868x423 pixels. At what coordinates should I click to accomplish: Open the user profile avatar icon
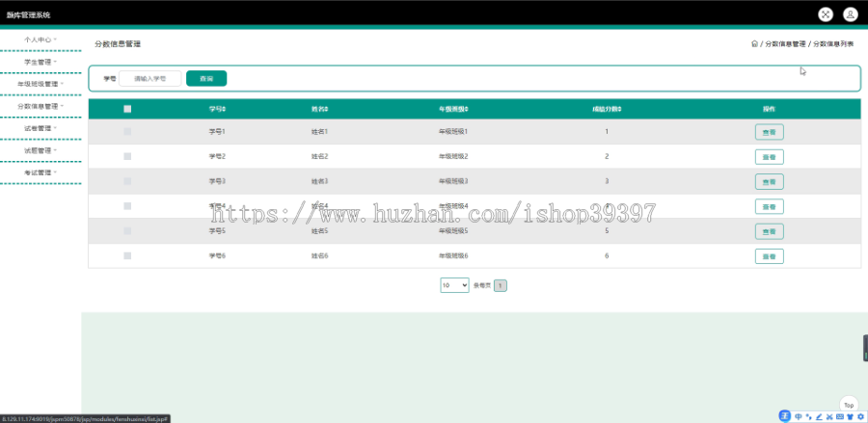tap(851, 14)
